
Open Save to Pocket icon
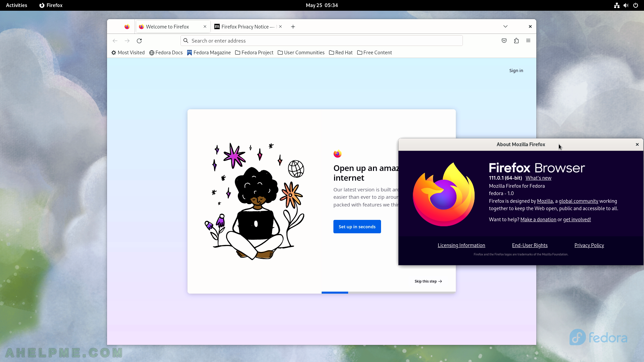(504, 41)
